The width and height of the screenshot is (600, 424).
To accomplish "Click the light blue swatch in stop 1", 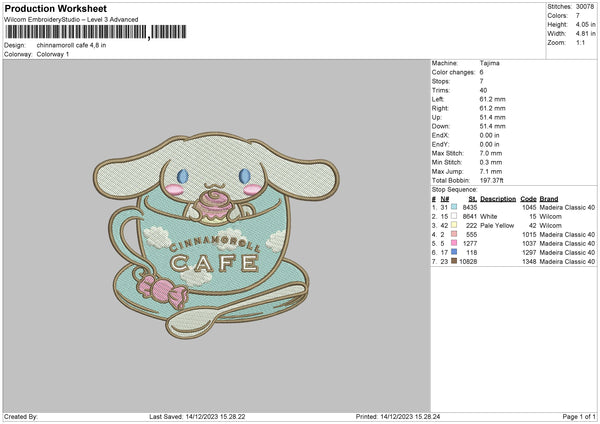I will pos(454,207).
